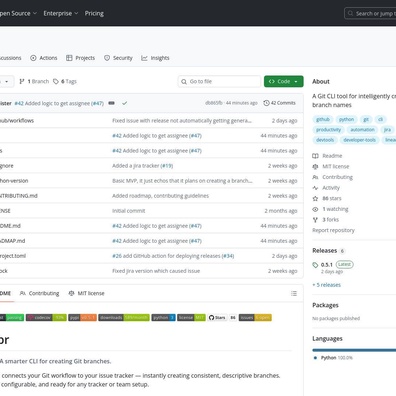Click the downloads per month badge

[124, 318]
